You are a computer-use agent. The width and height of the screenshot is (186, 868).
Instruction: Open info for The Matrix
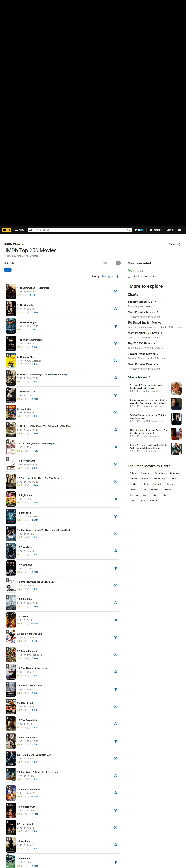pyautogui.click(x=115, y=551)
